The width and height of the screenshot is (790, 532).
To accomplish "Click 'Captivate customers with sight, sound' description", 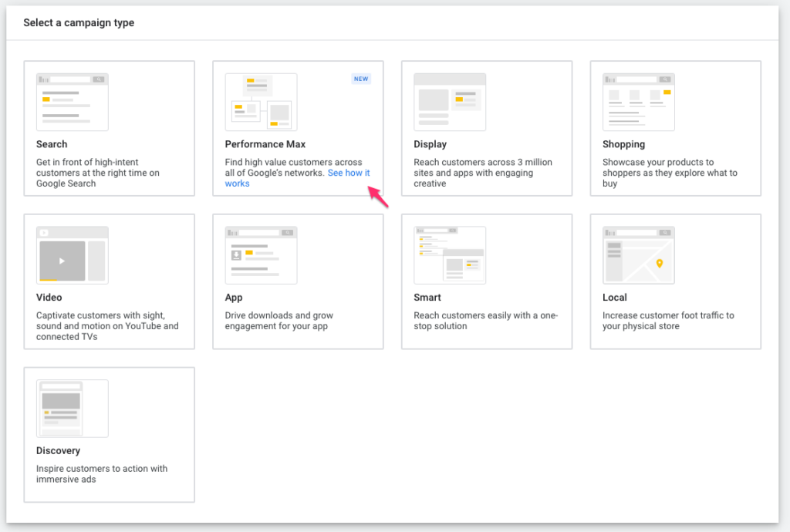I will 107,325.
